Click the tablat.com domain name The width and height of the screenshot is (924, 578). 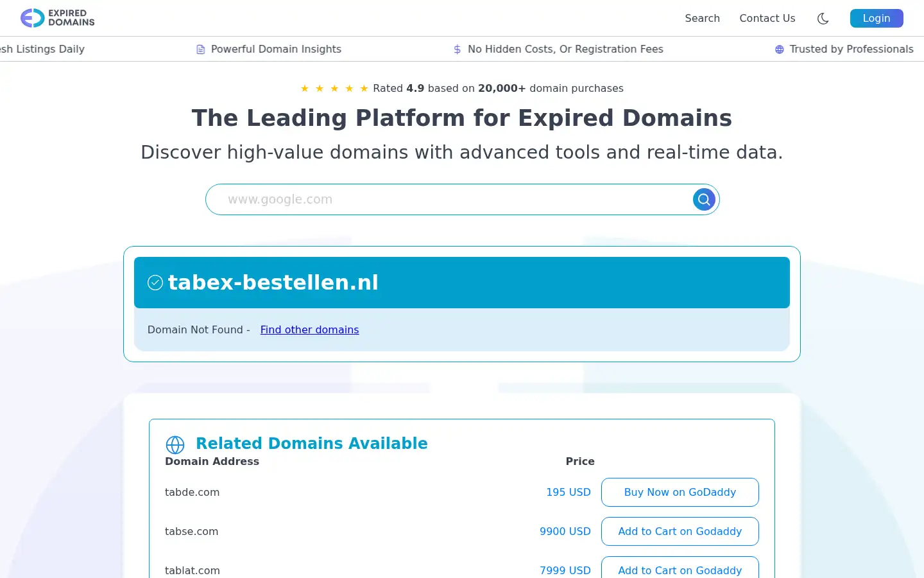193,570
